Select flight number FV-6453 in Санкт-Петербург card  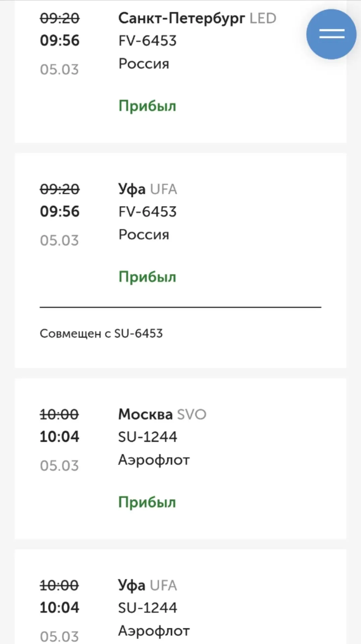tap(147, 41)
